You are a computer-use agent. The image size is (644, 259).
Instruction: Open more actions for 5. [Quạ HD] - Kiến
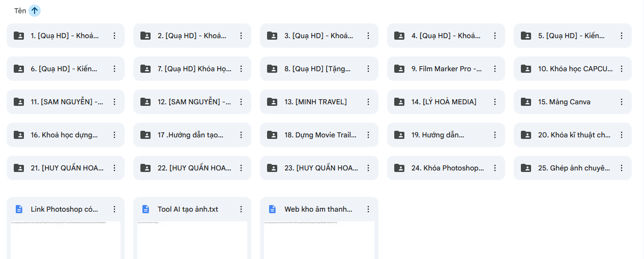click(x=622, y=36)
